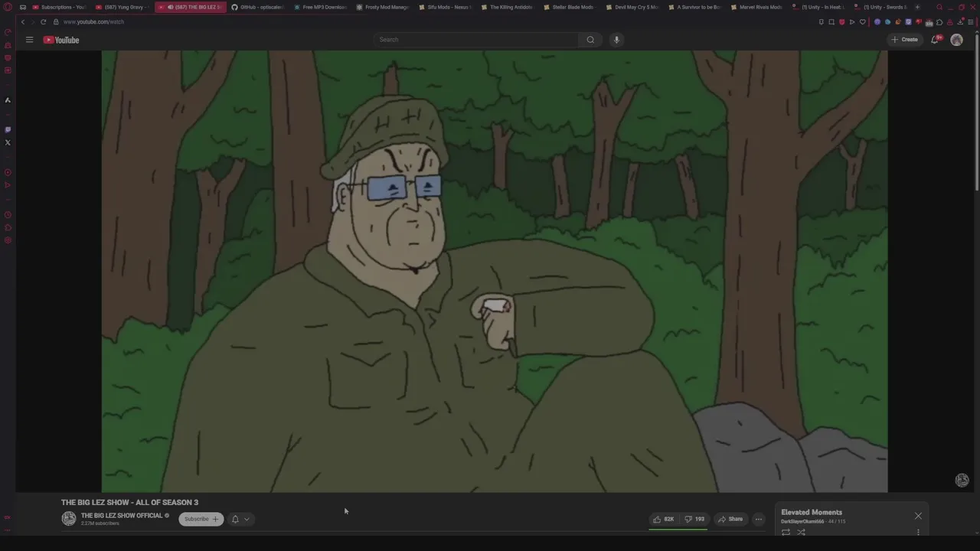Open the Twitch sidebar icon
This screenshot has width=980, height=551.
pos(8,129)
